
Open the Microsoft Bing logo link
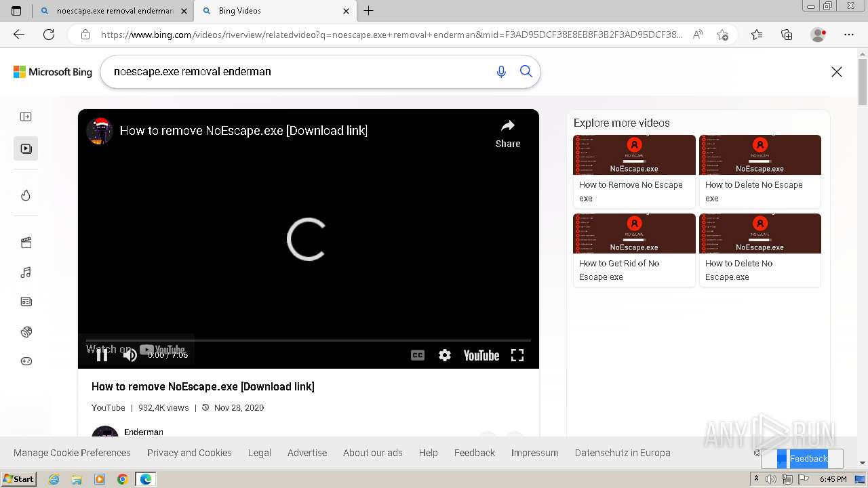tap(53, 72)
